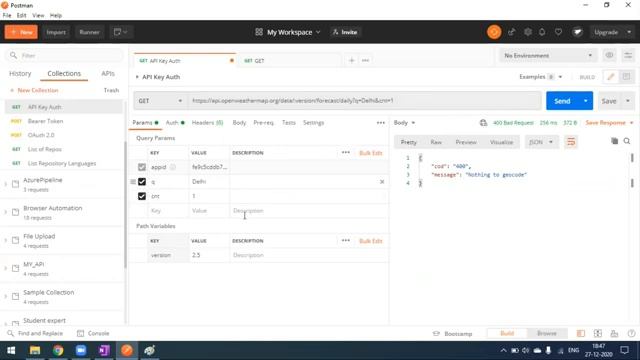
Task: Open request options three dots near Settings
Action: point(381,122)
